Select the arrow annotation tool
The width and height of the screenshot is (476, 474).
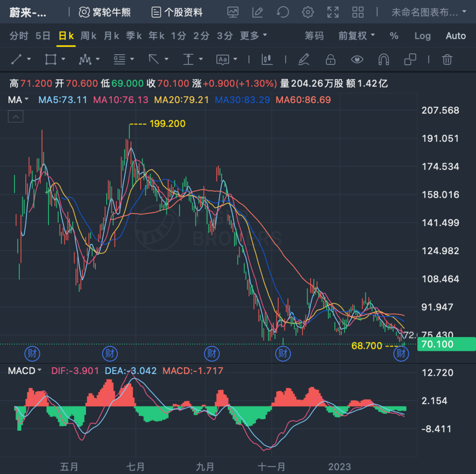tap(154, 59)
